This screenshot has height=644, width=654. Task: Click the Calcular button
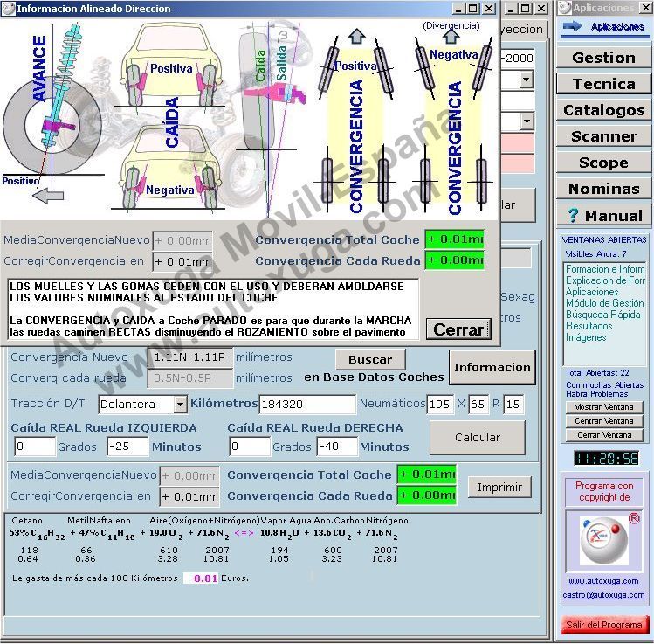click(477, 438)
